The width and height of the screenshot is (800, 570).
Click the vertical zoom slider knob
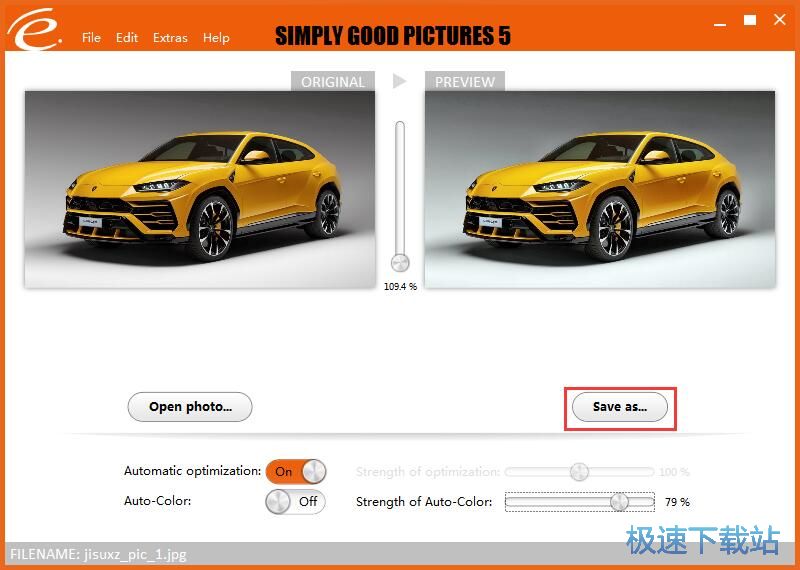click(x=400, y=263)
